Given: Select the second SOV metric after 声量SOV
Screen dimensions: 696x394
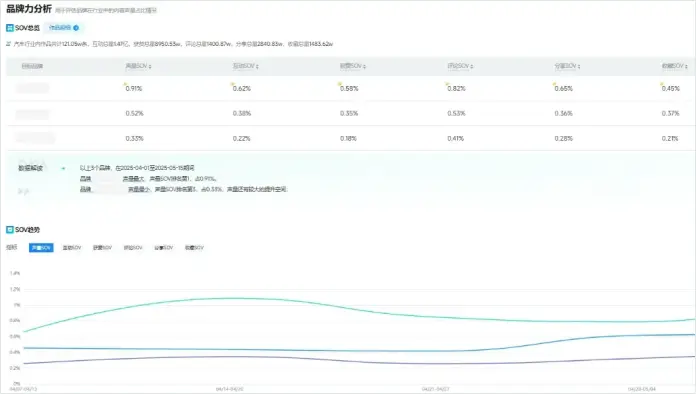Looking at the screenshot, I should click(72, 248).
